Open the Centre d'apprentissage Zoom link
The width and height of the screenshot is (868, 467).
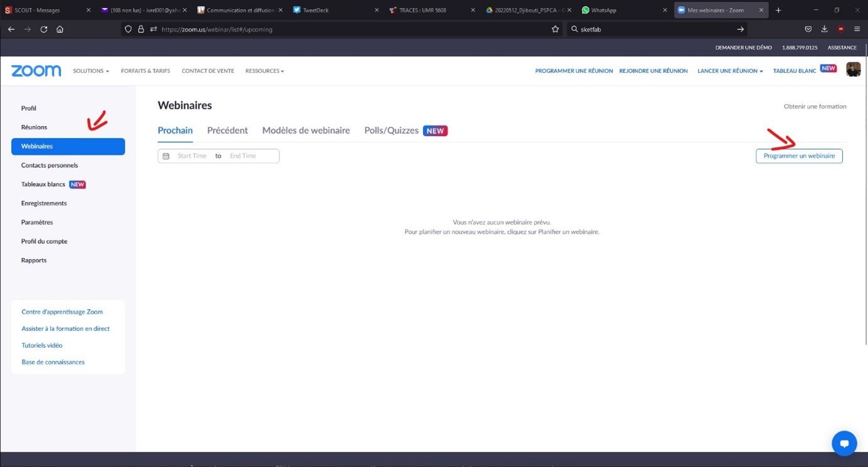coord(62,312)
